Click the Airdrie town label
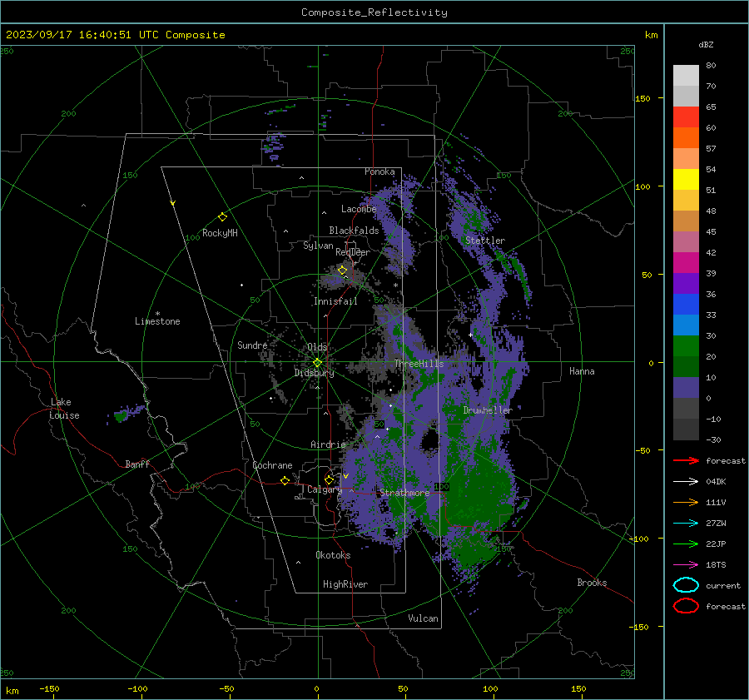This screenshot has height=700, width=749. tap(328, 444)
